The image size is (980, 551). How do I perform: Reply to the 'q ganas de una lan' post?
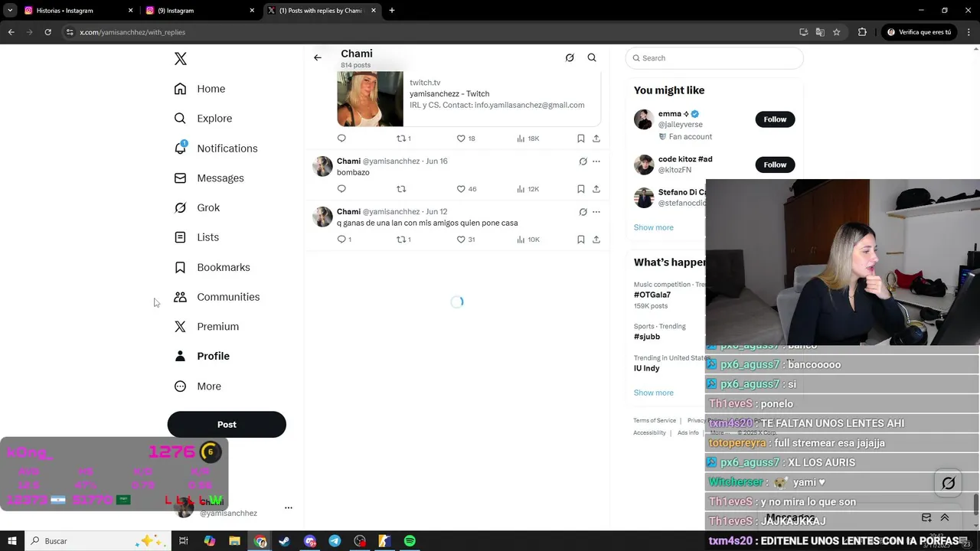coord(344,240)
